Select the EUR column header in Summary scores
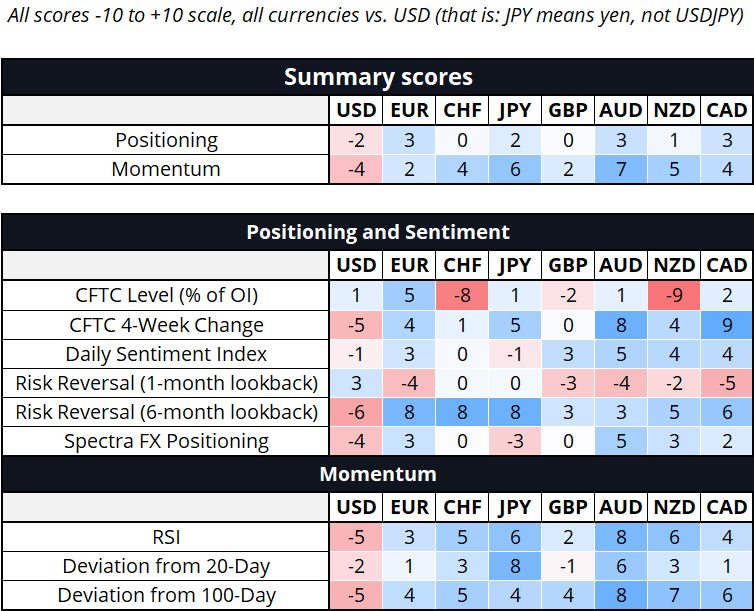 click(408, 110)
